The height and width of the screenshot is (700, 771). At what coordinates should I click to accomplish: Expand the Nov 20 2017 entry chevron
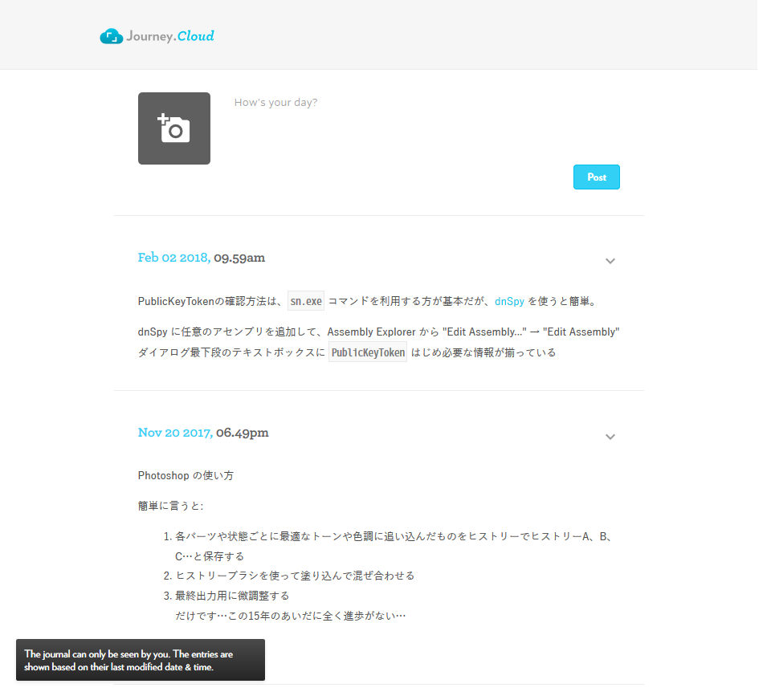click(610, 437)
